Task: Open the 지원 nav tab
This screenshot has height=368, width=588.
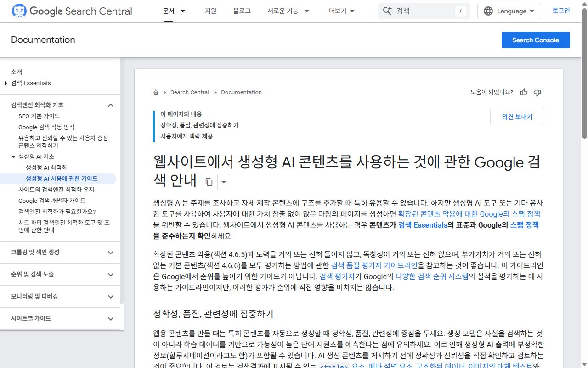Action: [x=210, y=11]
